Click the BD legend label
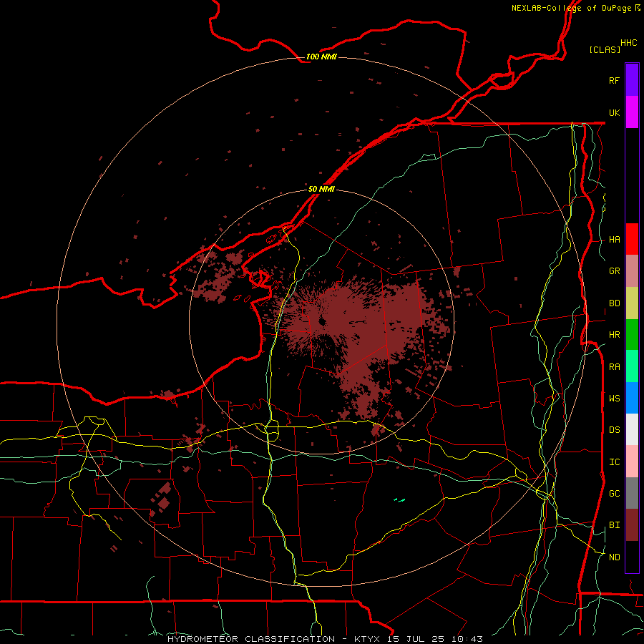 614,303
